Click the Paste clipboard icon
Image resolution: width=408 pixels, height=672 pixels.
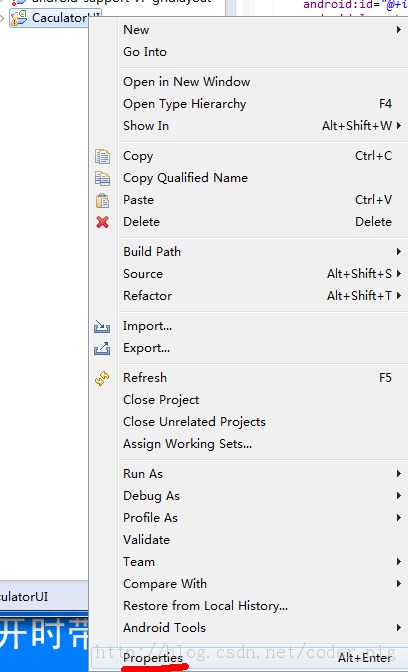click(x=102, y=200)
